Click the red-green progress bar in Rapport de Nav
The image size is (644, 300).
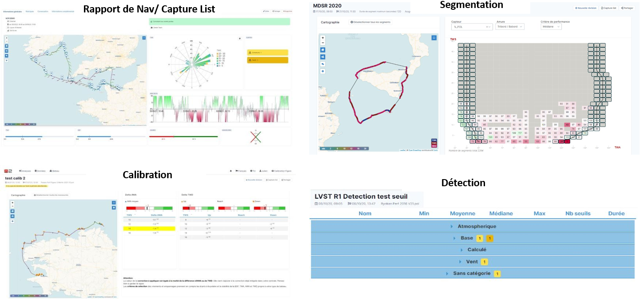pos(183,136)
